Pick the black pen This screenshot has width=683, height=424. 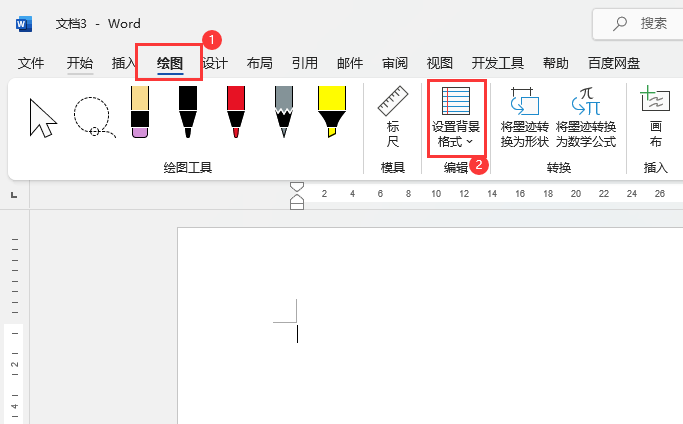188,112
